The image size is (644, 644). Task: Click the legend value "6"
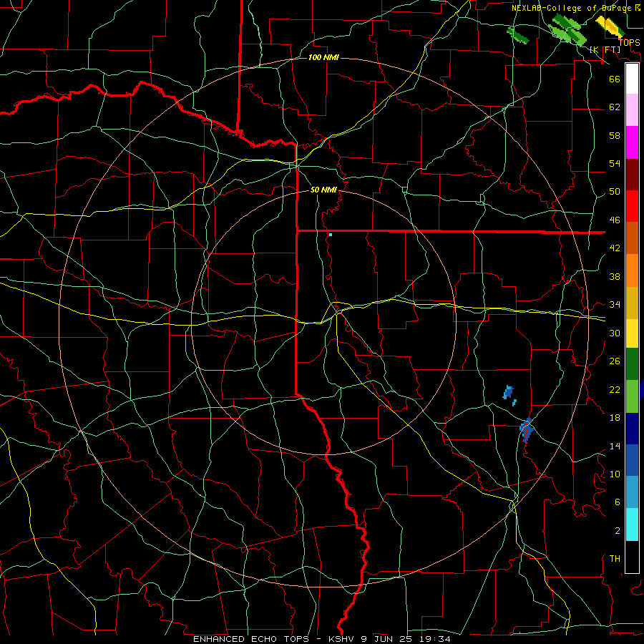618,502
